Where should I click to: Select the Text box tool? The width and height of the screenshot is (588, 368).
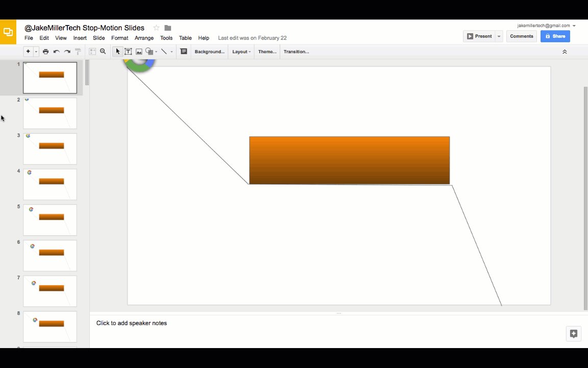tap(128, 52)
